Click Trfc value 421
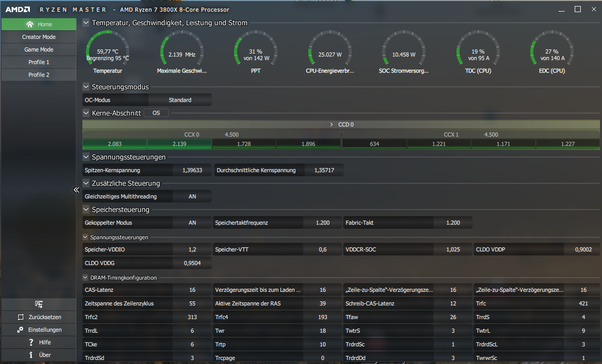This screenshot has height=364, width=602. tap(583, 303)
